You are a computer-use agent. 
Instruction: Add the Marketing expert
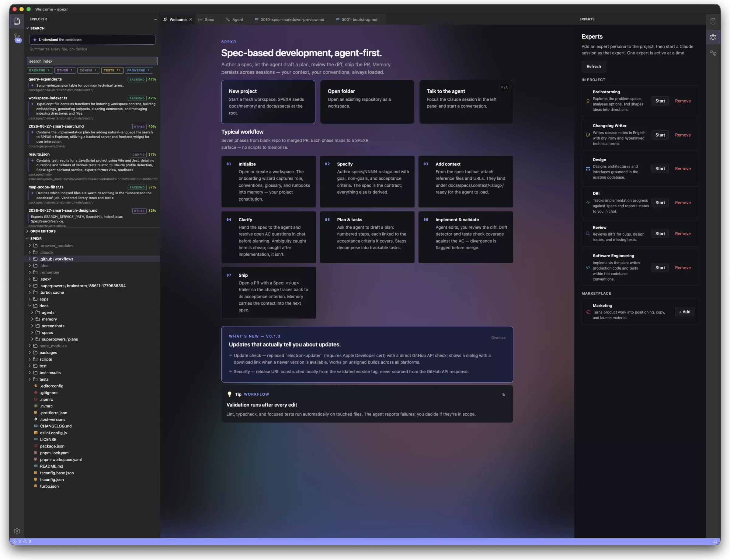click(684, 312)
